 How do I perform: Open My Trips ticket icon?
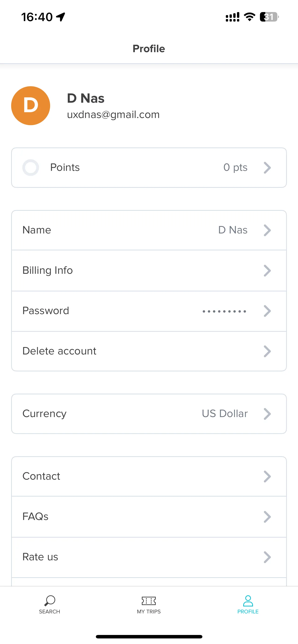click(149, 601)
